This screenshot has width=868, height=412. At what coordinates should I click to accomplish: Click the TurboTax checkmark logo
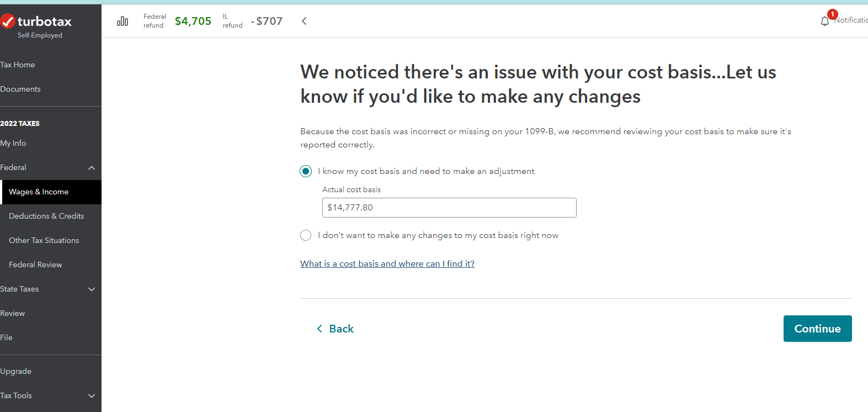(7, 22)
